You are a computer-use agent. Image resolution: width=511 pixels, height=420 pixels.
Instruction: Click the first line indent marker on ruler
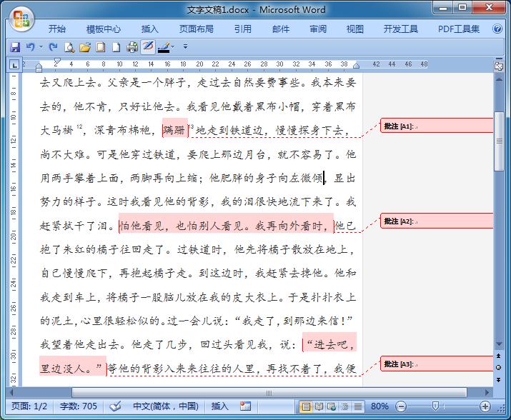click(x=57, y=61)
